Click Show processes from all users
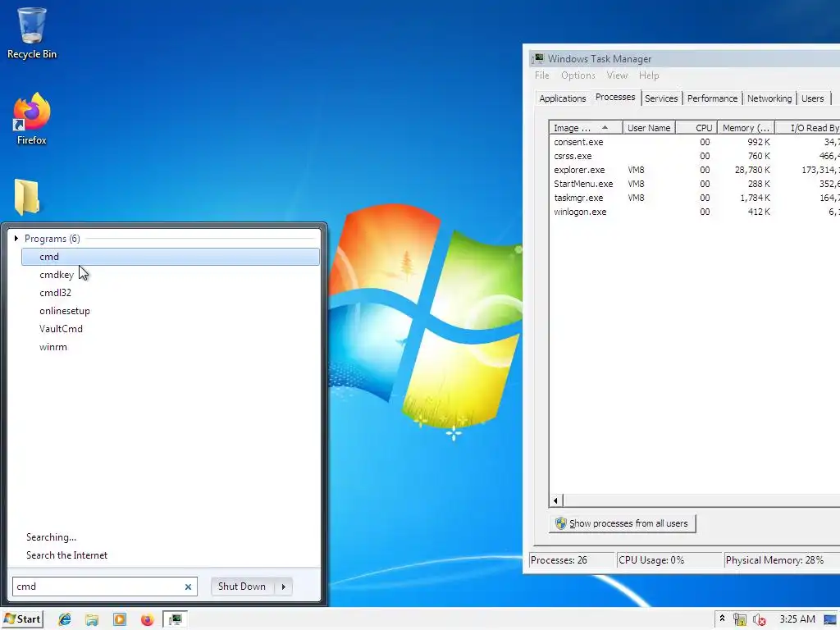The image size is (840, 630). pos(623,523)
